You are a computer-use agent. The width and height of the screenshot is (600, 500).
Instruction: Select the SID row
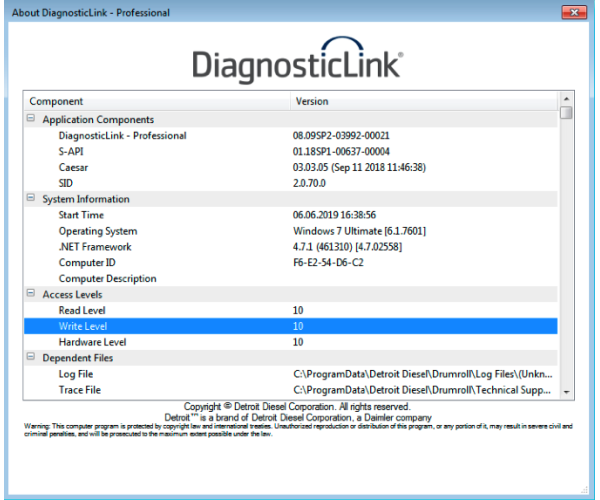click(291, 183)
